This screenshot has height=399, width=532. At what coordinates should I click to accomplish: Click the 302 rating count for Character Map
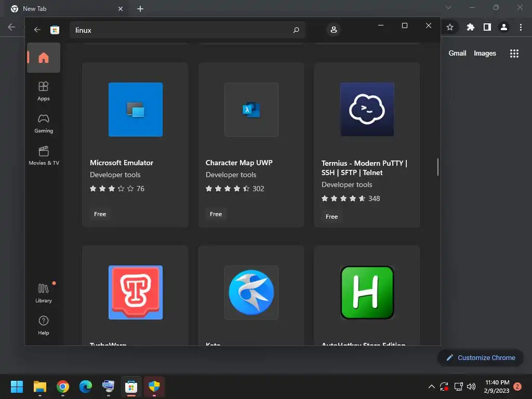pos(258,189)
